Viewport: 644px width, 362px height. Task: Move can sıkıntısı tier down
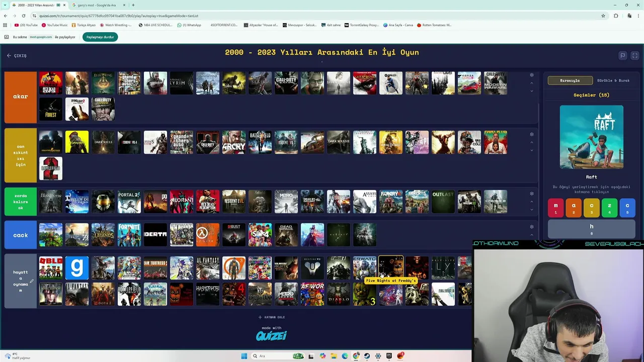pyautogui.click(x=532, y=150)
